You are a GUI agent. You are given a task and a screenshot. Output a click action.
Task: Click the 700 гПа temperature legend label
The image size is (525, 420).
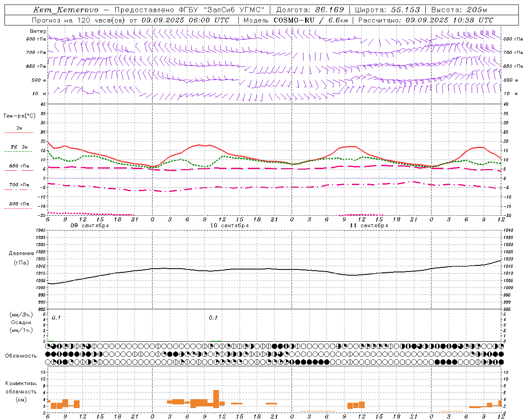(x=19, y=185)
